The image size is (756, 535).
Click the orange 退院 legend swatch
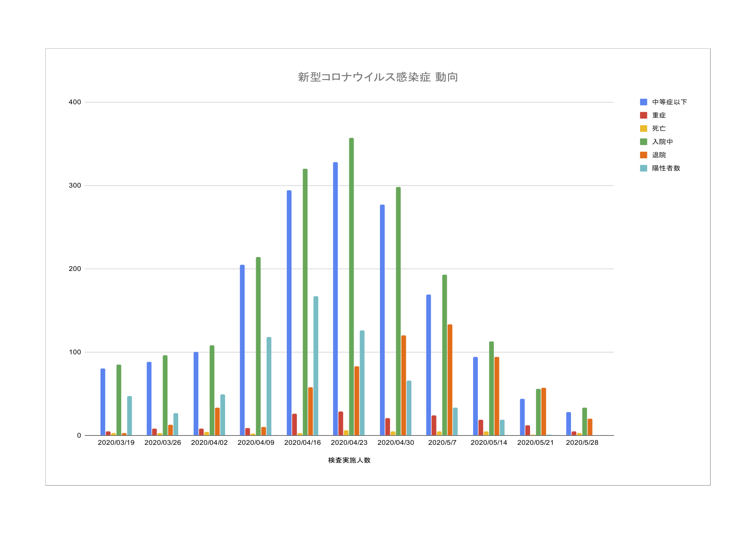click(643, 155)
